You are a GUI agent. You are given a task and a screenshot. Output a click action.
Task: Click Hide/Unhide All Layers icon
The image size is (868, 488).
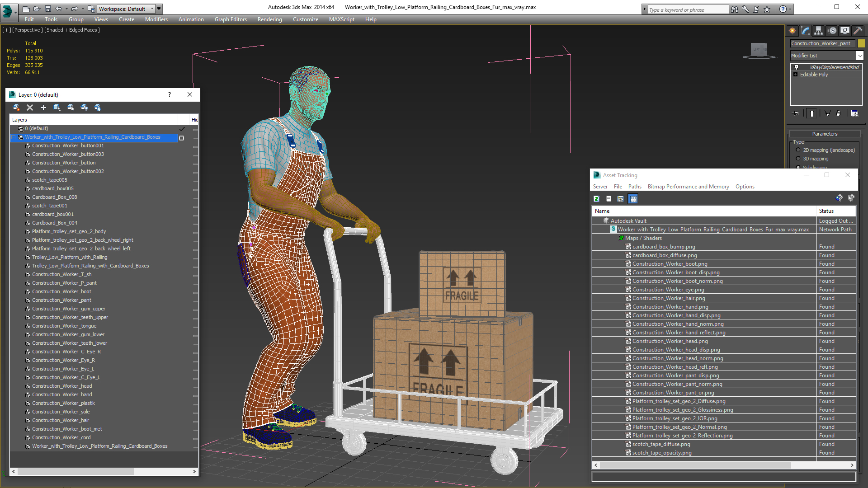pyautogui.click(x=84, y=108)
